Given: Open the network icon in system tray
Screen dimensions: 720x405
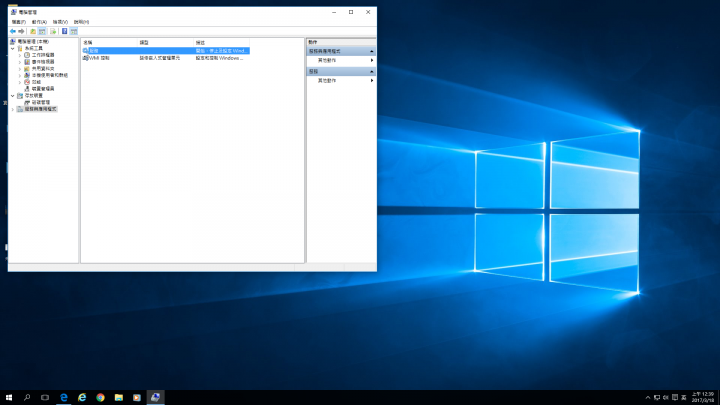Looking at the screenshot, I should tap(657, 398).
